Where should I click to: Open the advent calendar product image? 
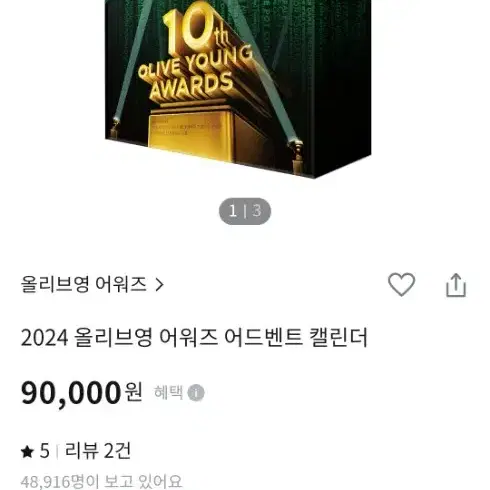pos(238,89)
